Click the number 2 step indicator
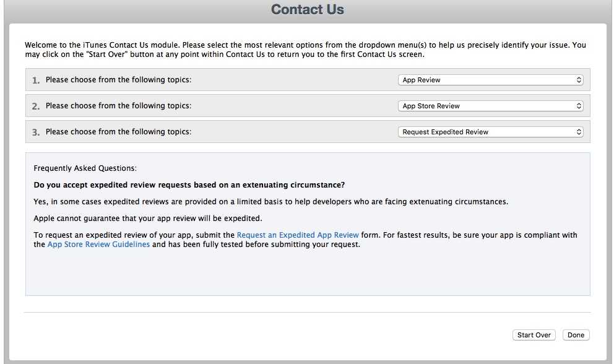The height and width of the screenshot is (364, 614). point(36,106)
